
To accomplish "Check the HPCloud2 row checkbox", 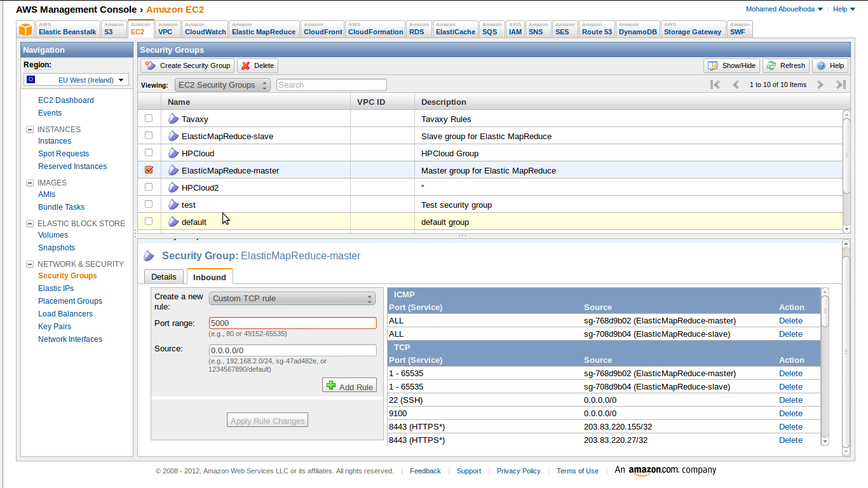I will point(149,187).
